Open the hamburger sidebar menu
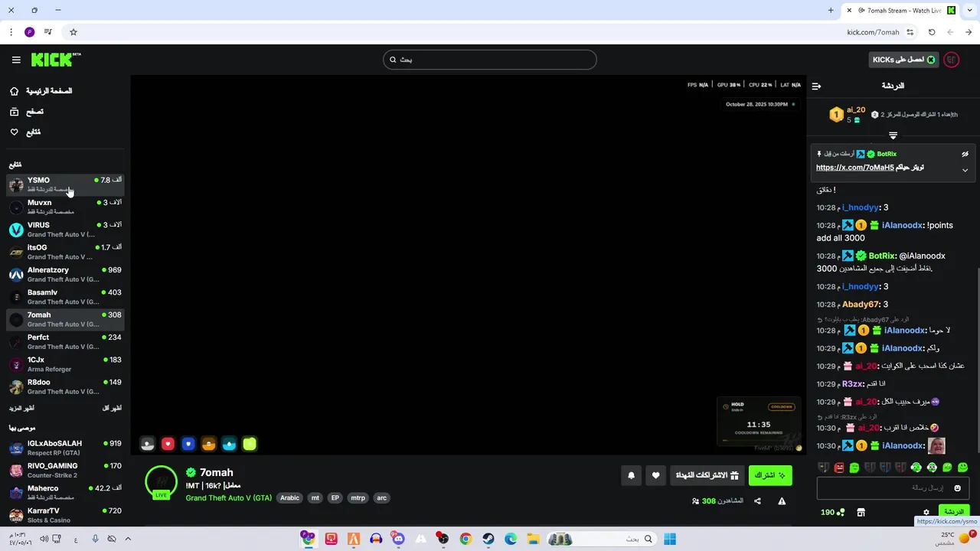The width and height of the screenshot is (980, 551). pyautogui.click(x=16, y=60)
